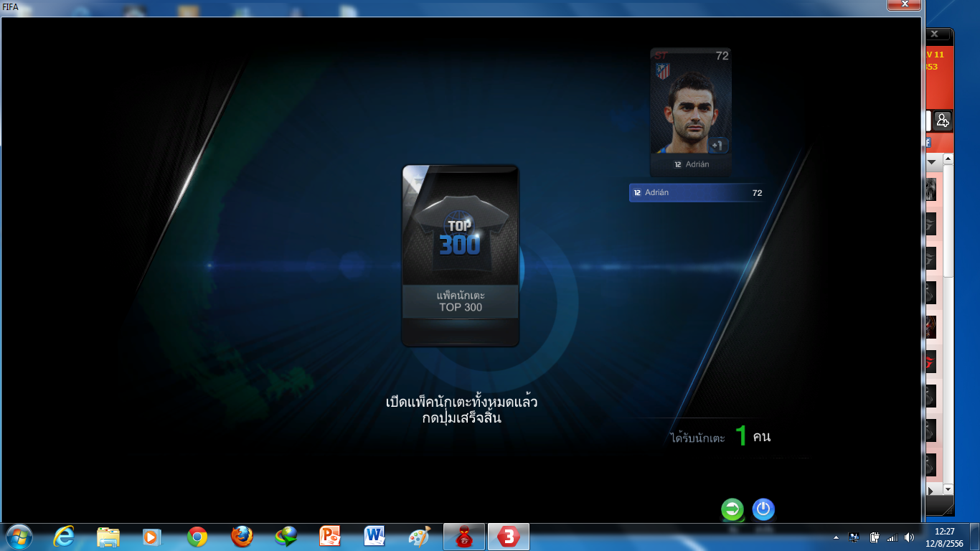Screen dimensions: 980x551
Task: Click the blue power button
Action: 763,509
